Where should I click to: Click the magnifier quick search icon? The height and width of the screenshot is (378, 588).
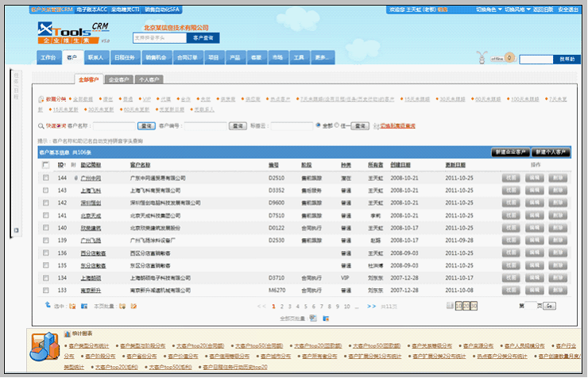pyautogui.click(x=41, y=125)
